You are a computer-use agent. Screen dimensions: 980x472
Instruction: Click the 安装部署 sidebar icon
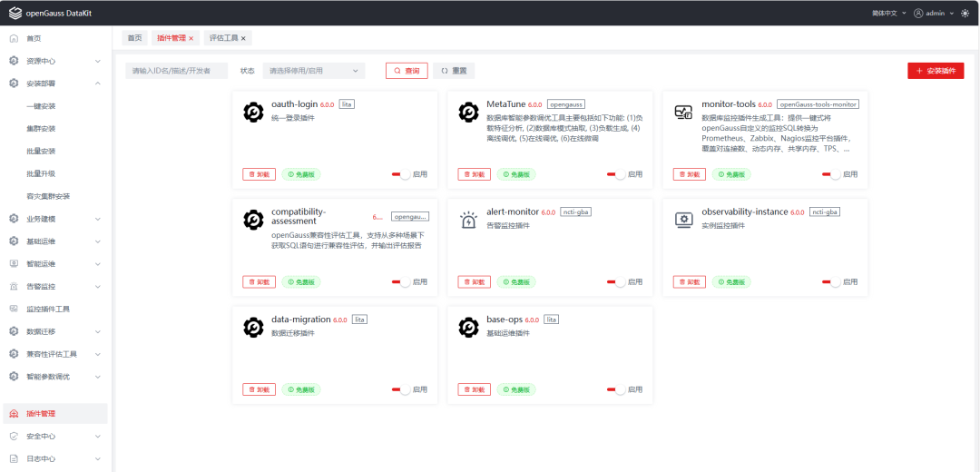14,84
